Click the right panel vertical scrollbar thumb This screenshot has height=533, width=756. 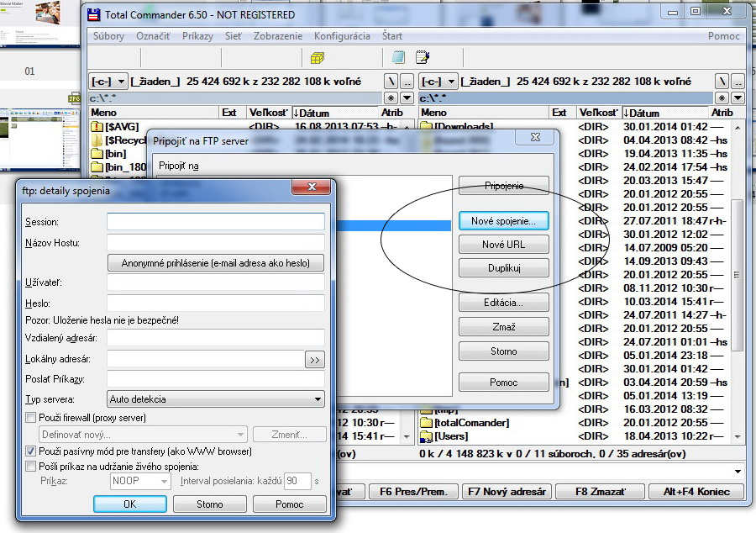[737, 275]
